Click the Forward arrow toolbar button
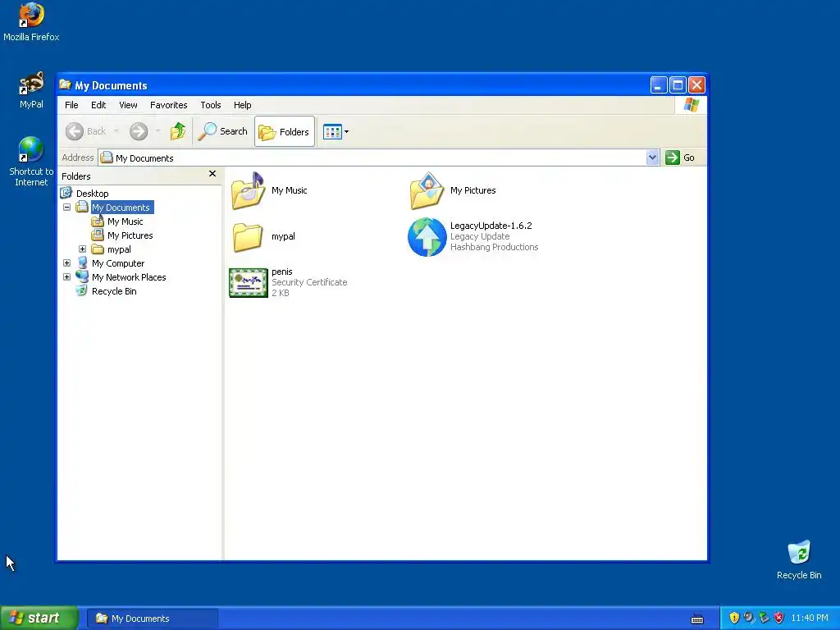Image resolution: width=840 pixels, height=630 pixels. (139, 131)
